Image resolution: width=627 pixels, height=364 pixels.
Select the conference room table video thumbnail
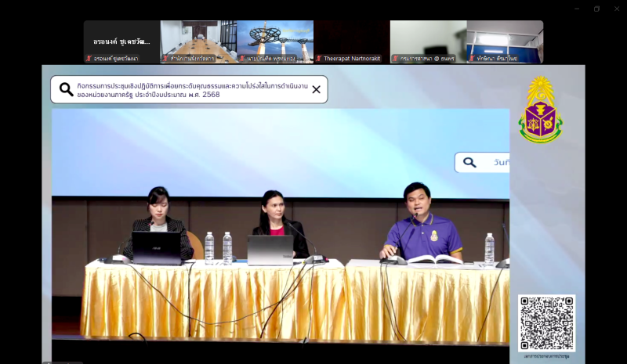point(198,39)
